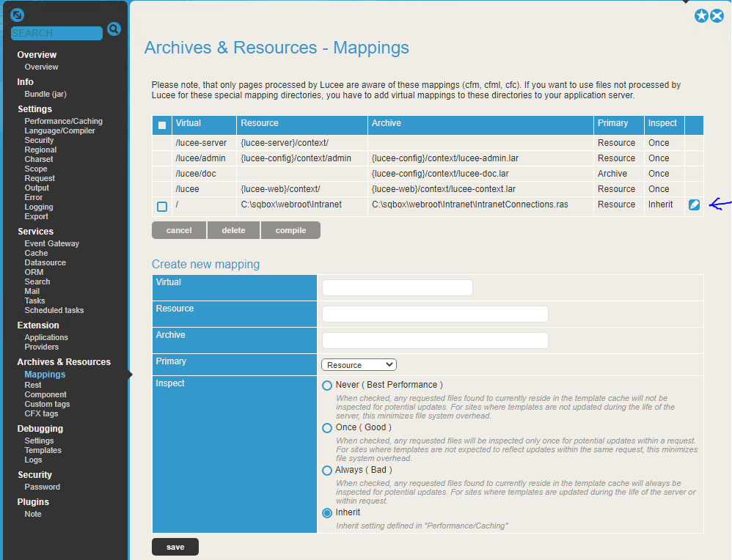Toggle the select-all checkbox in table header
The height and width of the screenshot is (560, 732).
click(162, 125)
